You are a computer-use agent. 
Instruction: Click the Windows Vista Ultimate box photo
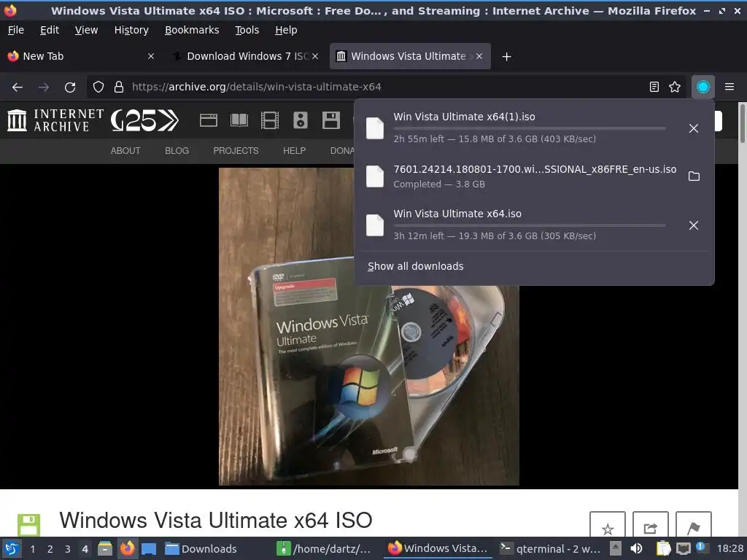[368, 327]
